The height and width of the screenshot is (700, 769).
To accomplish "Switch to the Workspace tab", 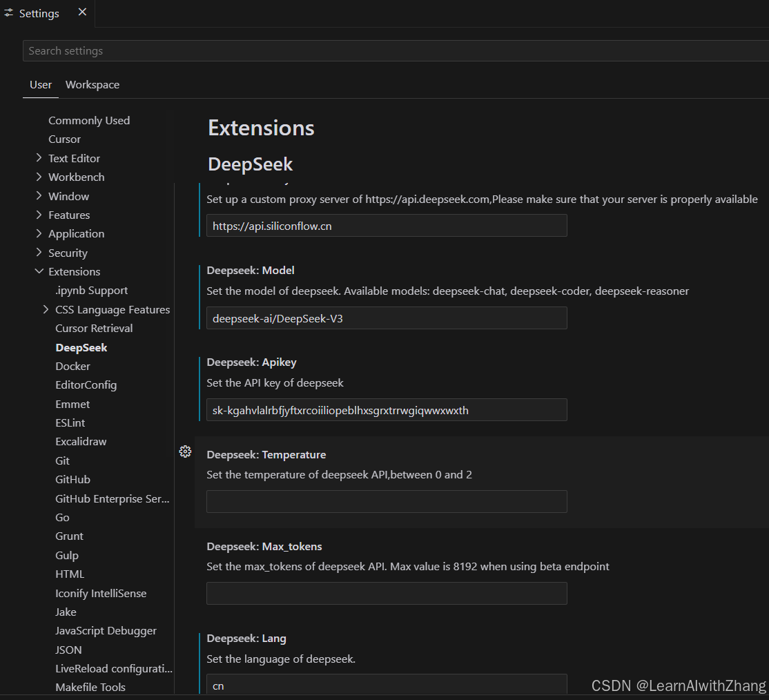I will [93, 85].
